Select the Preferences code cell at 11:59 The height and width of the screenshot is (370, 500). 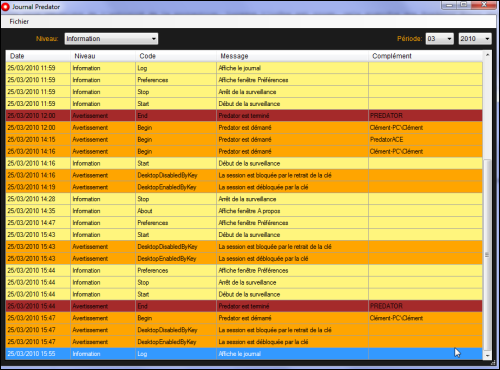click(x=176, y=80)
